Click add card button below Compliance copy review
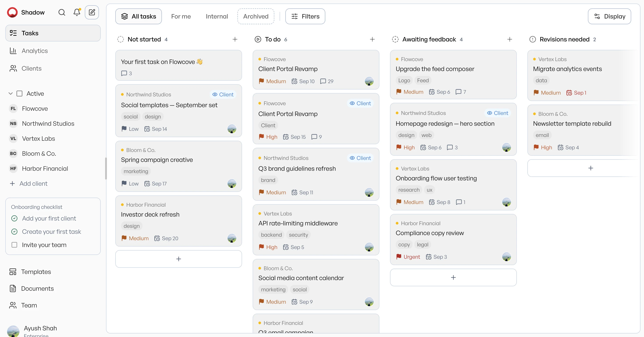This screenshot has height=337, width=644. 453,277
